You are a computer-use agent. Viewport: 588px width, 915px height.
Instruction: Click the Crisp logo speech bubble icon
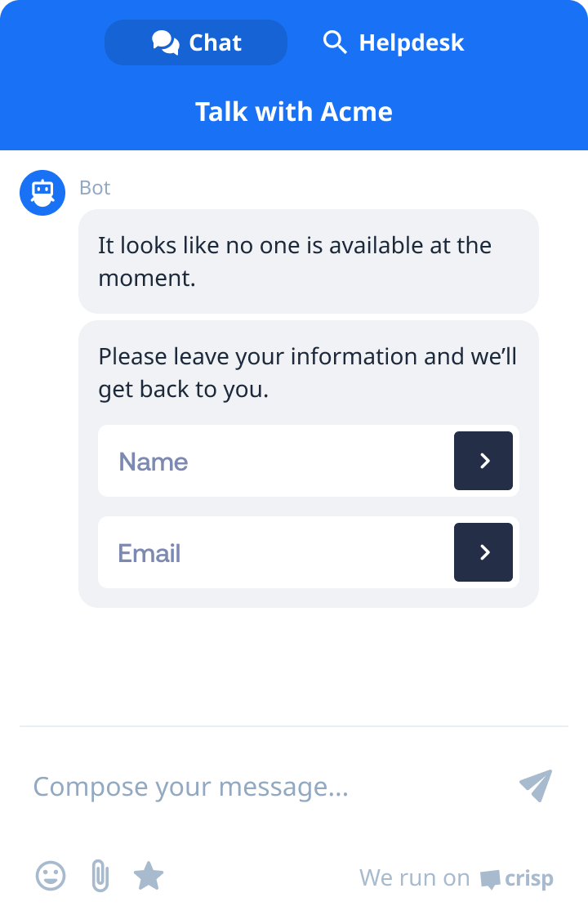491,877
